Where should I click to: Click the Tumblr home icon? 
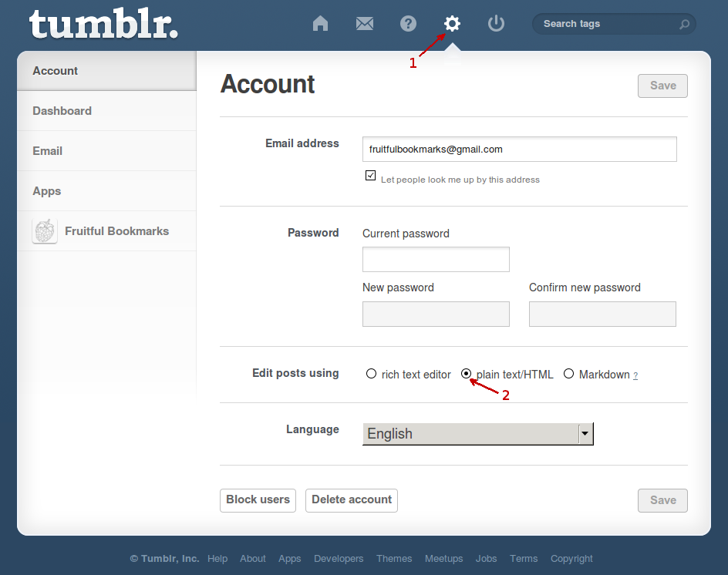[x=320, y=23]
